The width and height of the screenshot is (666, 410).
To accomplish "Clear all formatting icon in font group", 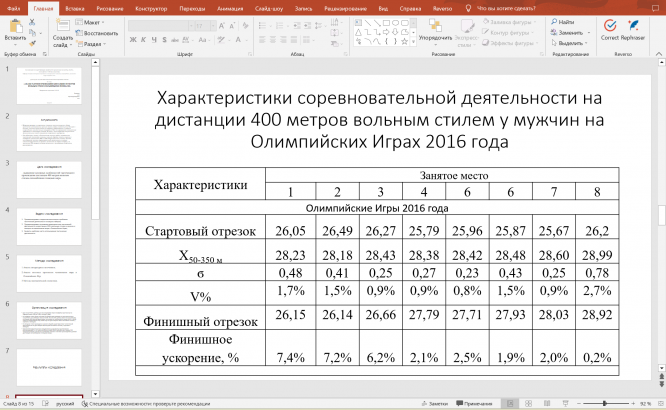I will (x=246, y=26).
